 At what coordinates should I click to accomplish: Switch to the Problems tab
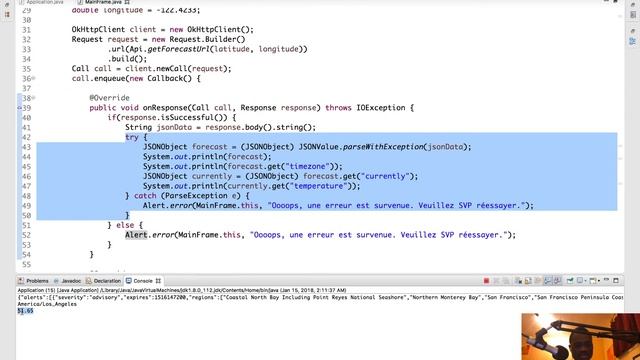(33, 281)
